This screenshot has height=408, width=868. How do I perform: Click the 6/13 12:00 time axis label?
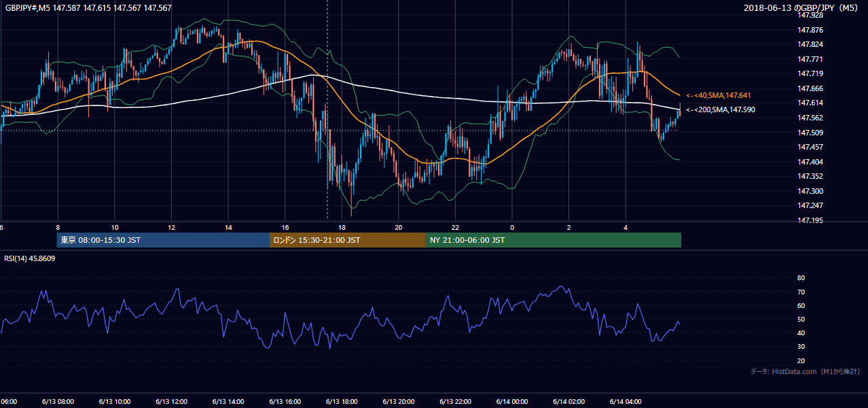point(171,401)
